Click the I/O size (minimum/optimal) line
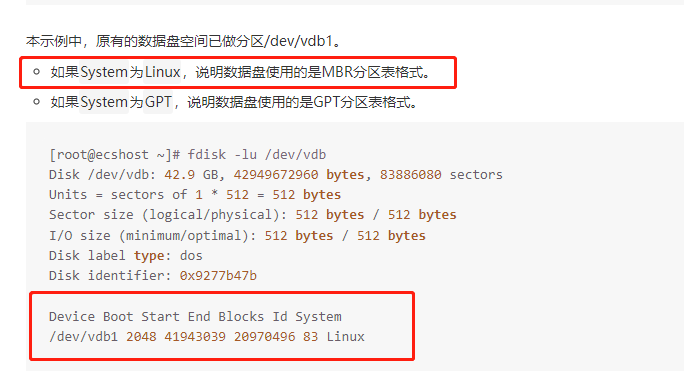 pos(237,236)
